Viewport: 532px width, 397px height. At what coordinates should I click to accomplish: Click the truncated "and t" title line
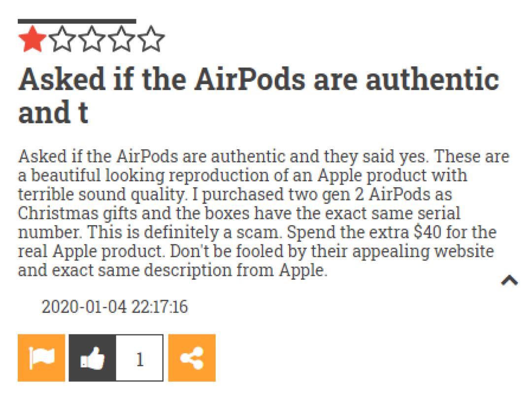tap(53, 112)
